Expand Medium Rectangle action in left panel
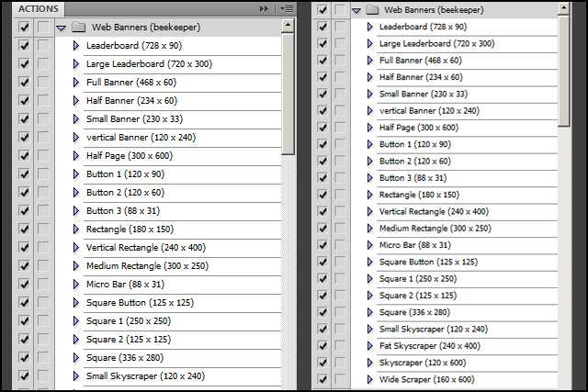588x392 pixels. 76,266
